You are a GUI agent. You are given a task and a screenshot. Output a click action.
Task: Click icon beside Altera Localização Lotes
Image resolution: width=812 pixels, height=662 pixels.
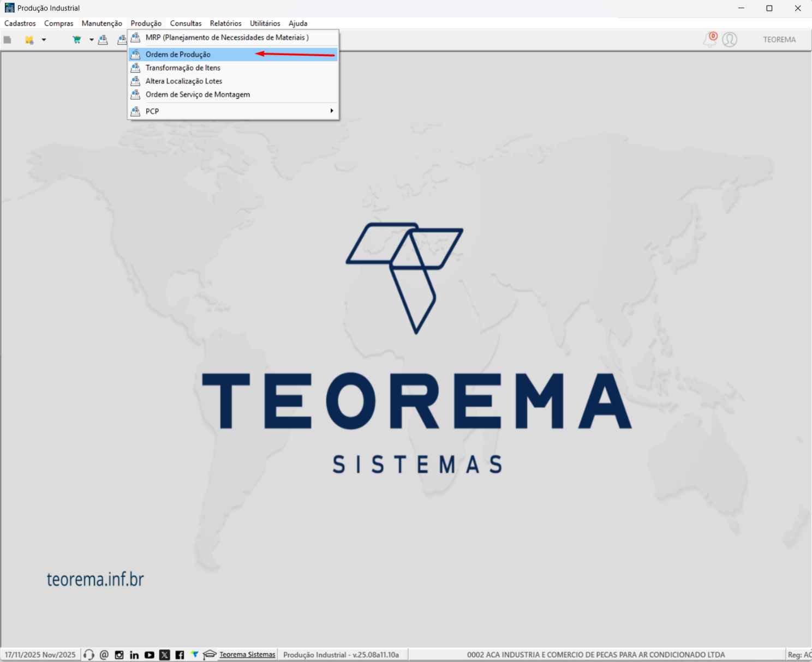tap(135, 81)
